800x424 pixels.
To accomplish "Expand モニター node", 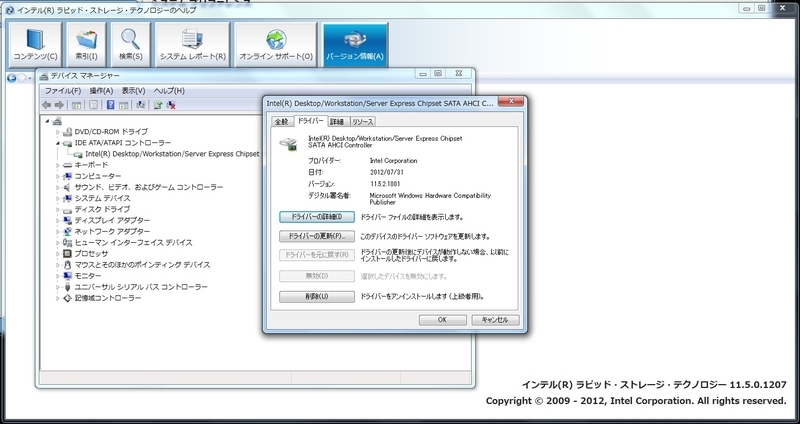I will [58, 276].
